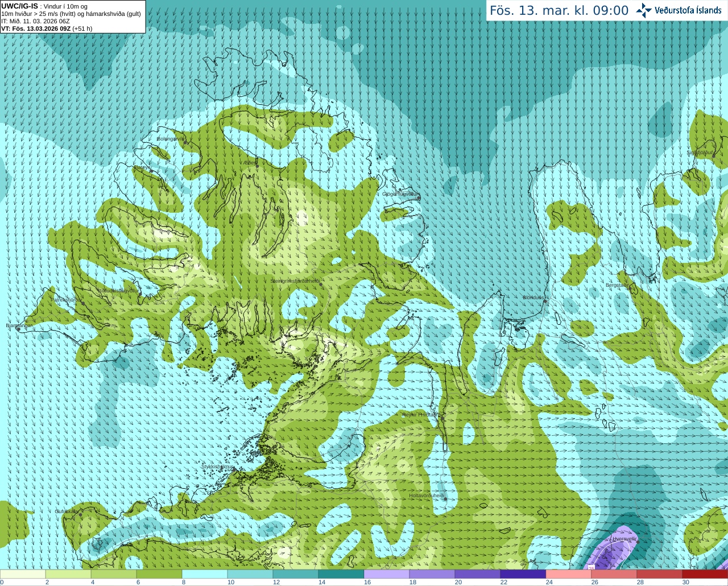Click the lavender legend swatch between 16 and 18
Image resolution: width=728 pixels, height=586 pixels.
(387, 574)
